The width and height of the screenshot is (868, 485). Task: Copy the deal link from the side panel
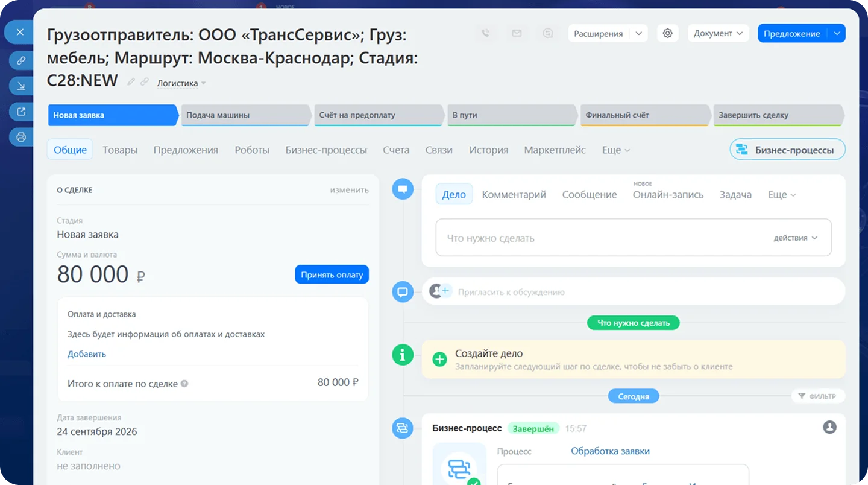[x=20, y=60]
